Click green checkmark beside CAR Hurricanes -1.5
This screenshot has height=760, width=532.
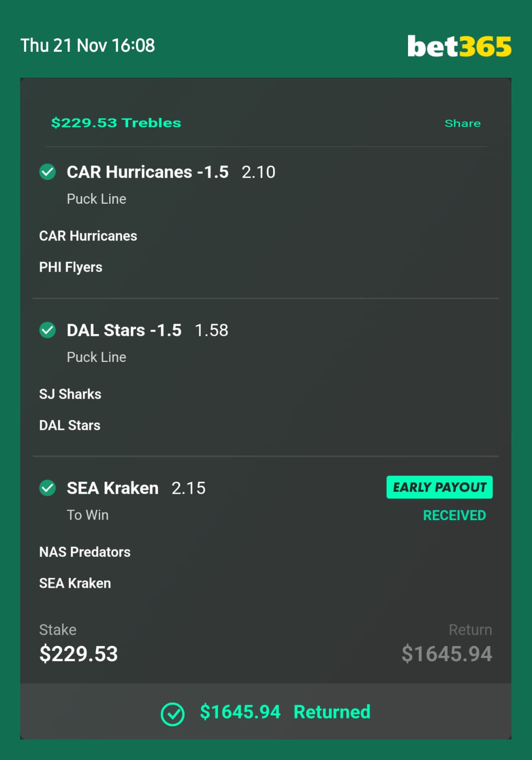47,171
